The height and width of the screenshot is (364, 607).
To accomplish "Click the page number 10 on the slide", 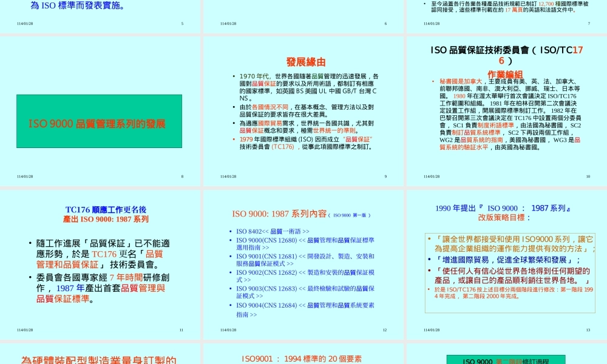I will pyautogui.click(x=588, y=177).
